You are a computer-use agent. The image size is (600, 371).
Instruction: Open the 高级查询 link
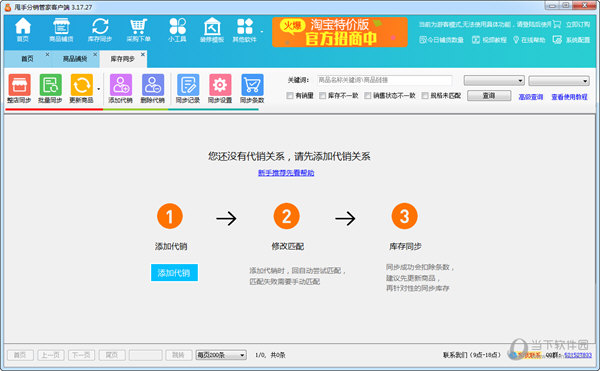coord(531,97)
